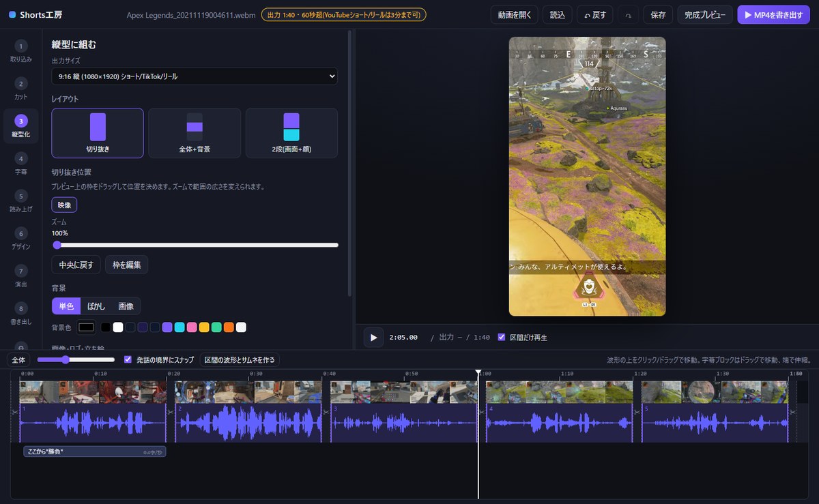Viewport: 819px width, 504px height.
Task: Click the 2:05.00 timecode
Action: (403, 338)
